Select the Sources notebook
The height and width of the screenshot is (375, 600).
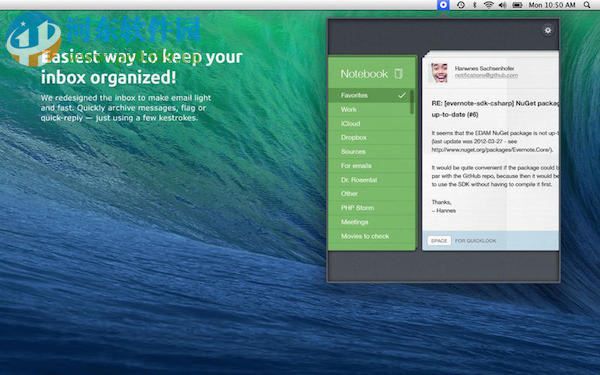click(x=372, y=152)
